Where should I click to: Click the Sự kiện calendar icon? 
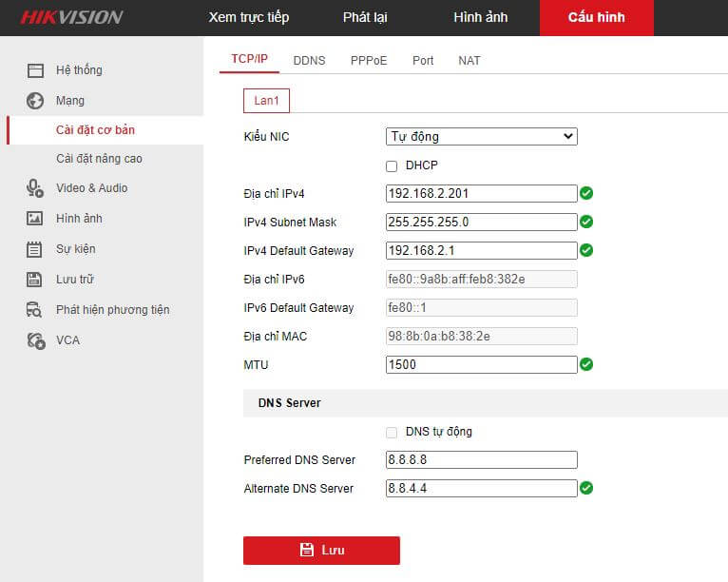[34, 249]
